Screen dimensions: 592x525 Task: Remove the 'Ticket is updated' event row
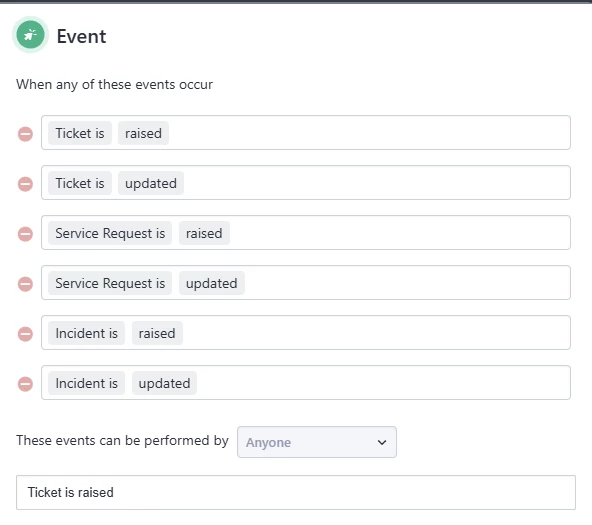point(25,184)
